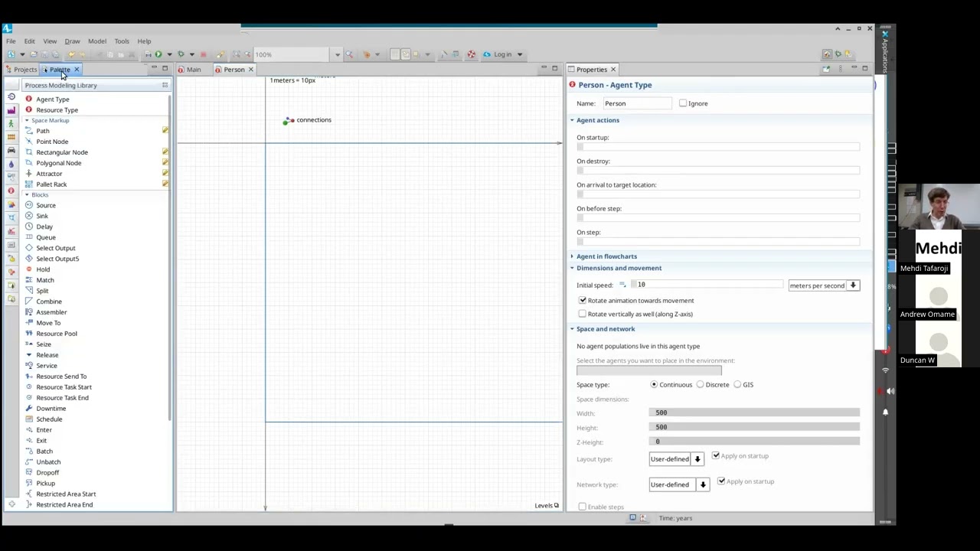Enable the Ignore checkbox

683,103
